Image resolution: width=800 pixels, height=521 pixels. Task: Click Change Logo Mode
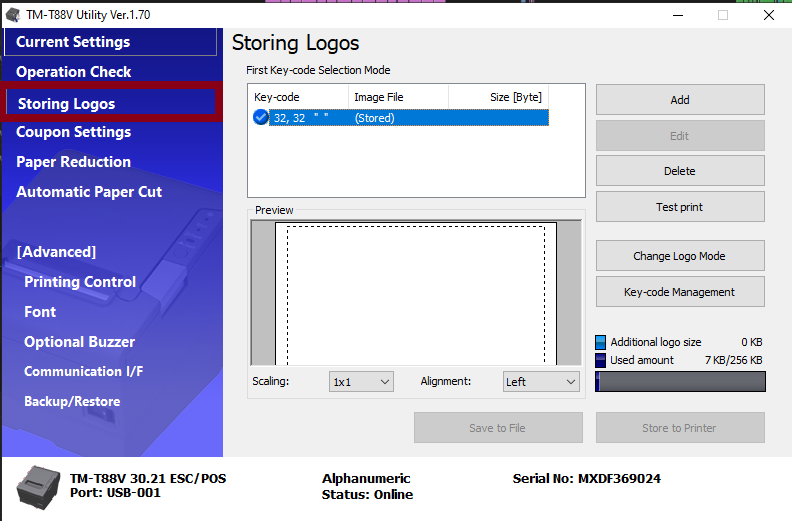[x=680, y=256]
